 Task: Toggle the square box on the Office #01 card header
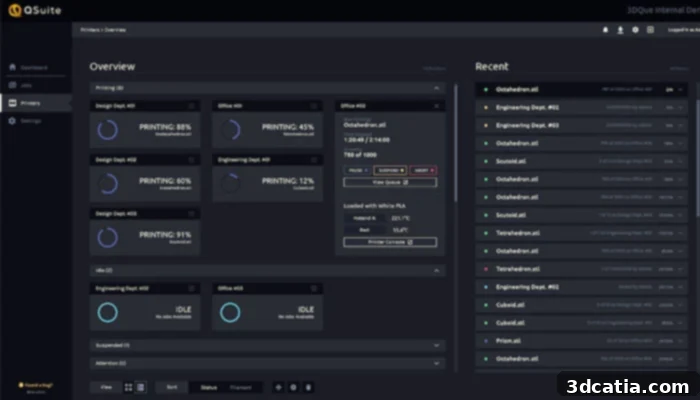(x=314, y=106)
